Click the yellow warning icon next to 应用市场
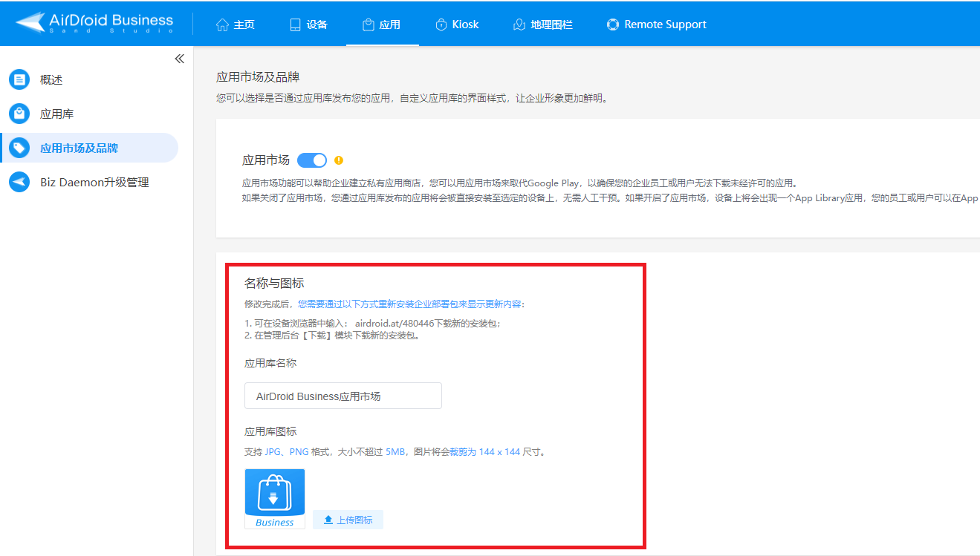The image size is (980, 556). (339, 160)
